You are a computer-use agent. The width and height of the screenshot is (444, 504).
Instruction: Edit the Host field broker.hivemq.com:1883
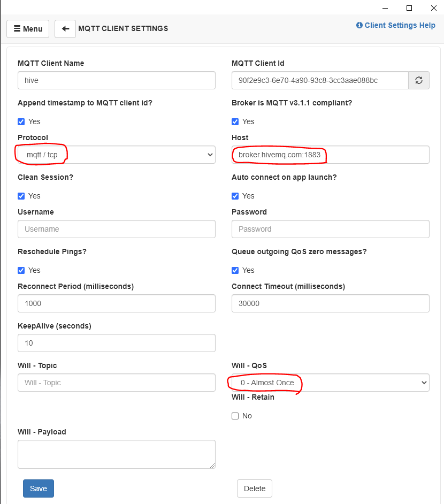(331, 155)
